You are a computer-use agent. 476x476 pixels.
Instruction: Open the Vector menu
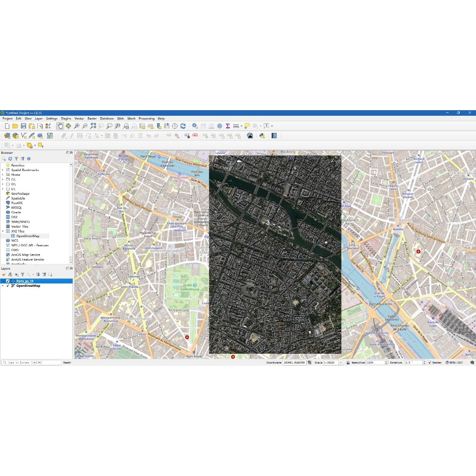coord(79,119)
